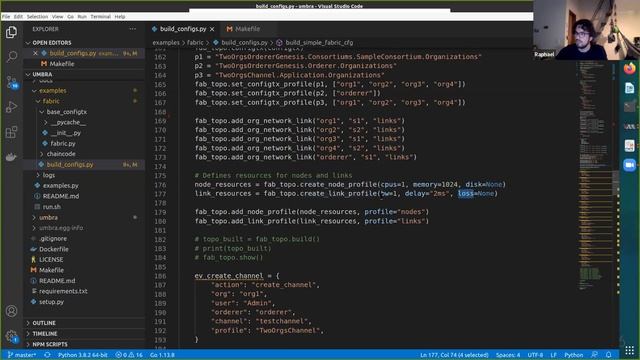Collapse the base_configtx folder

[67, 112]
